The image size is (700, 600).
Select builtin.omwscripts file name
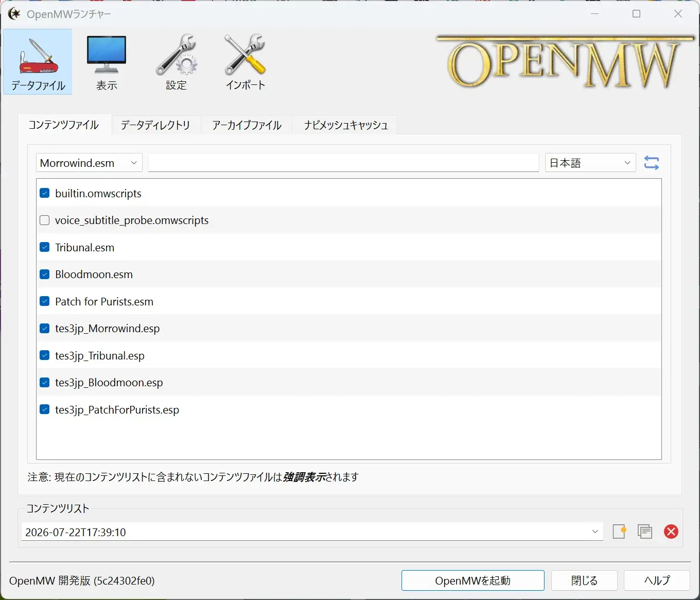coord(98,194)
